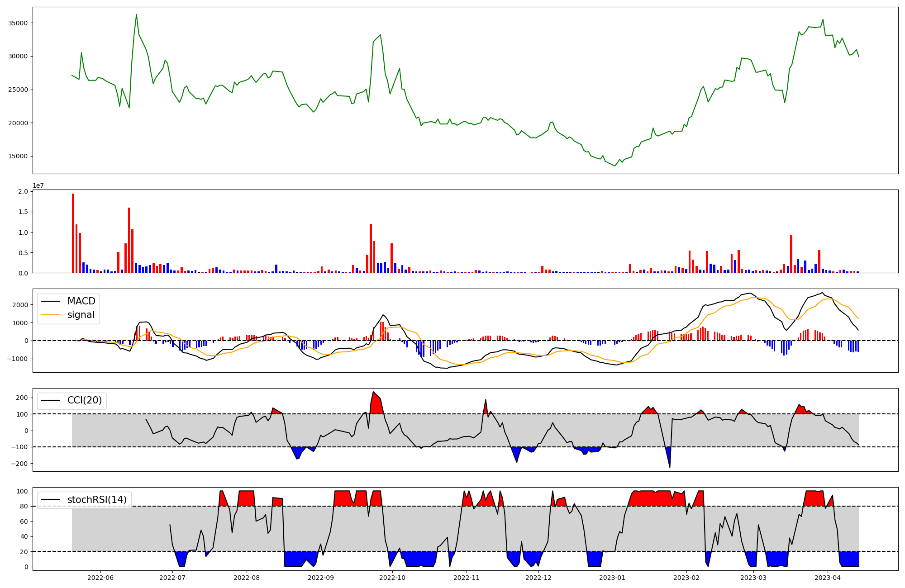
Task: Click the 80 tick on stochRSI axis
Action: coord(24,507)
